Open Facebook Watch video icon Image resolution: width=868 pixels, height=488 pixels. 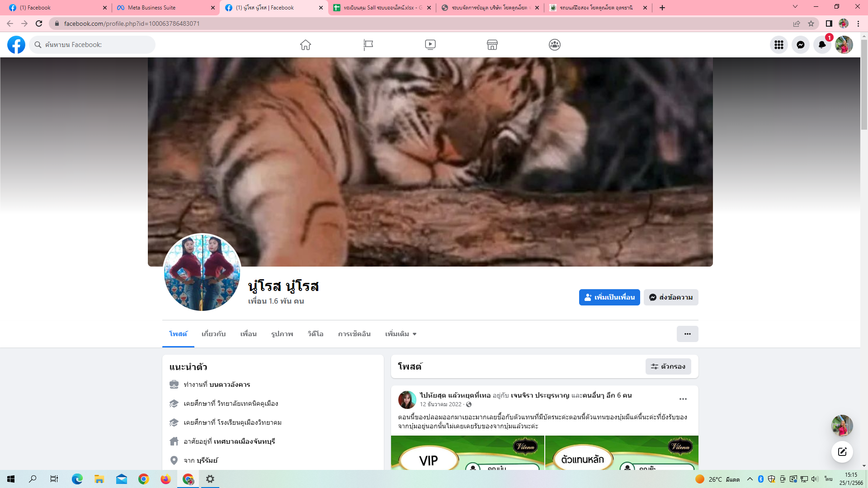[430, 45]
